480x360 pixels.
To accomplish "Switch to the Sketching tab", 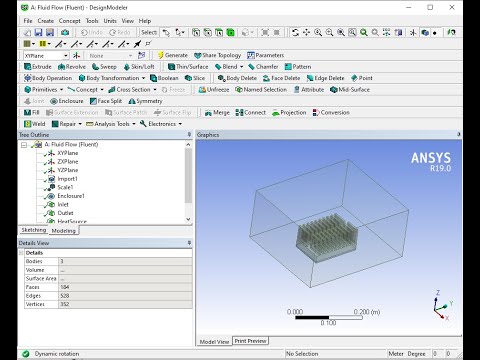I will click(34, 230).
